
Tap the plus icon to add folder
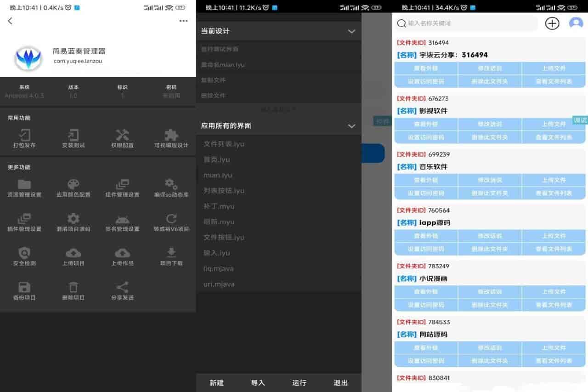552,23
